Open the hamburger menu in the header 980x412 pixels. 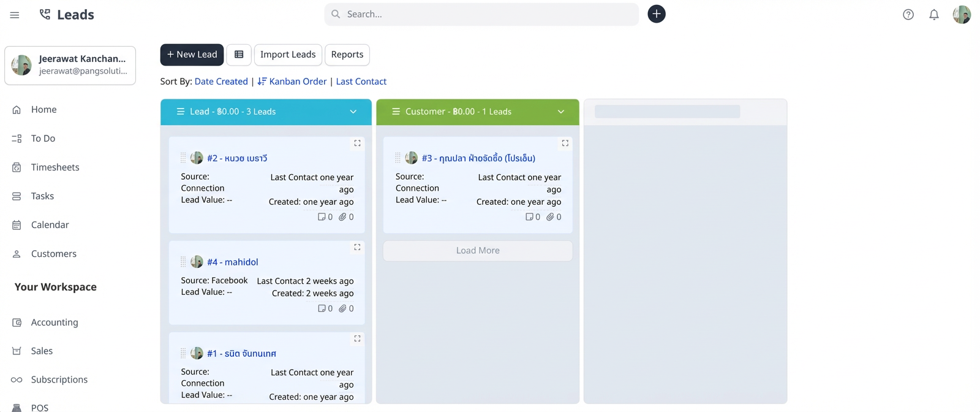point(15,15)
